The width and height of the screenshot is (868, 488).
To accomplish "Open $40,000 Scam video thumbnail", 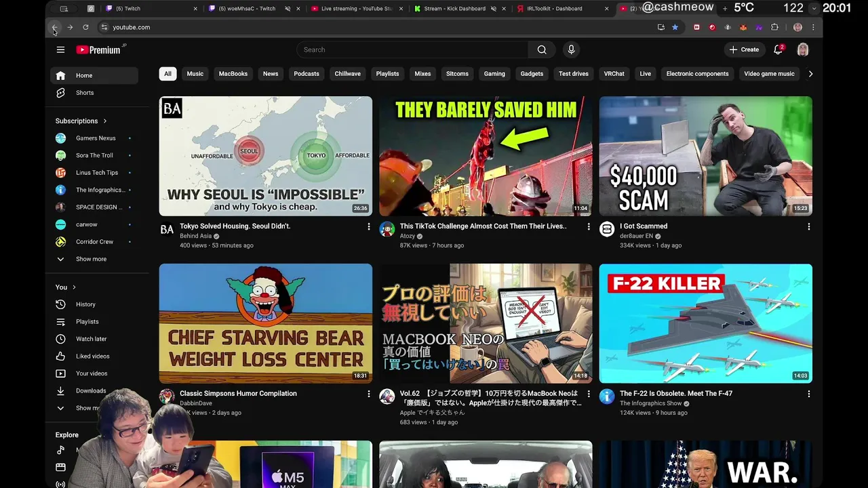I will tap(705, 156).
